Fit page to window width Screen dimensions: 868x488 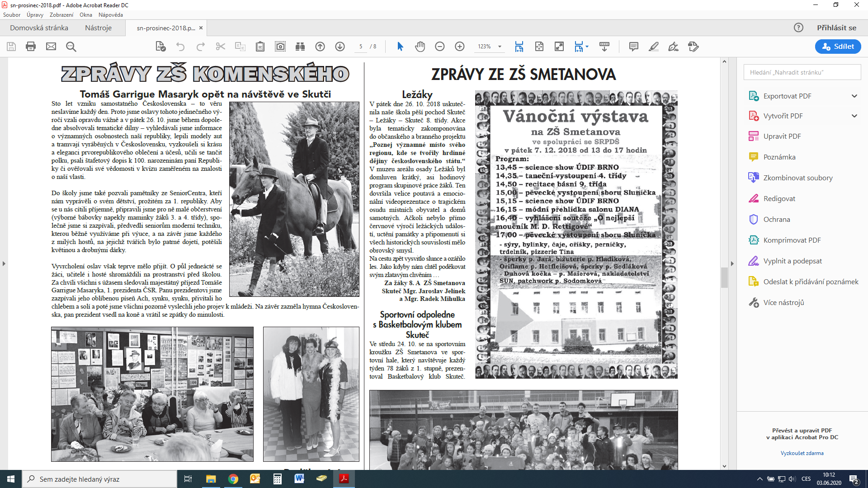click(x=519, y=47)
